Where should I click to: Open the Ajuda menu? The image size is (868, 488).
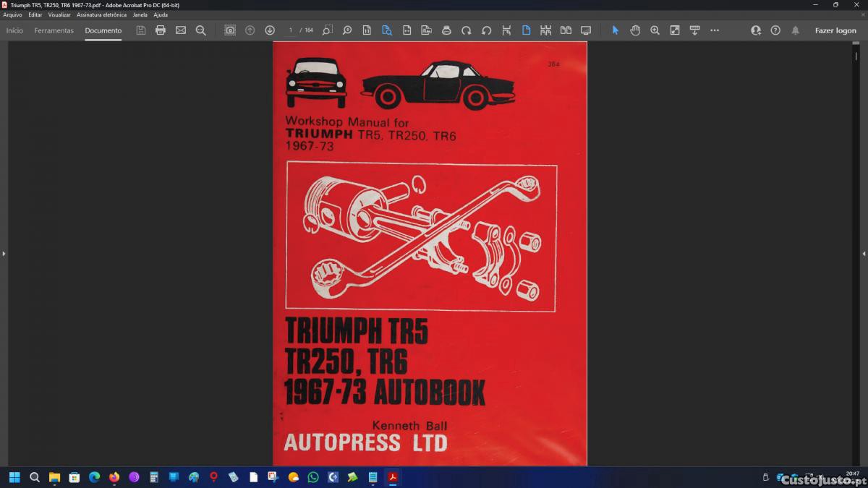[x=161, y=14]
